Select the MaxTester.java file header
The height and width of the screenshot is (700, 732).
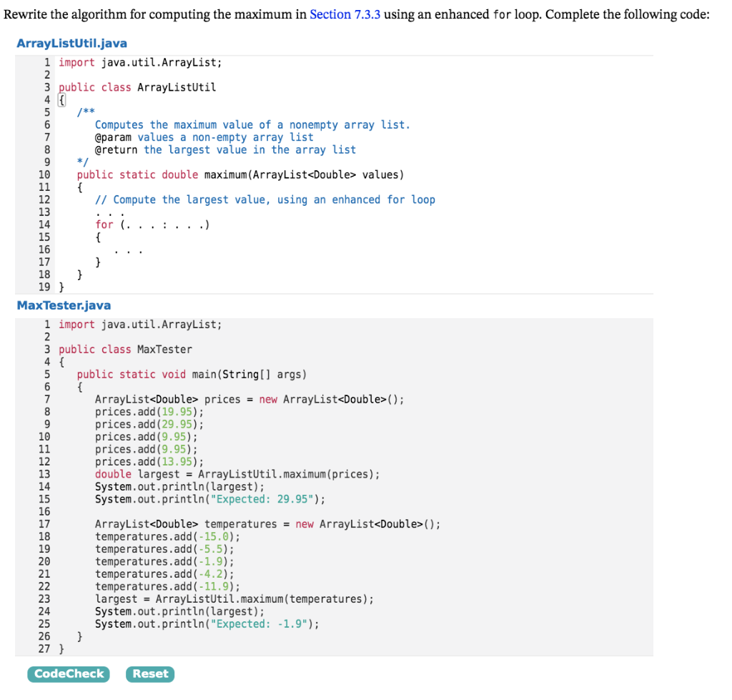(64, 305)
